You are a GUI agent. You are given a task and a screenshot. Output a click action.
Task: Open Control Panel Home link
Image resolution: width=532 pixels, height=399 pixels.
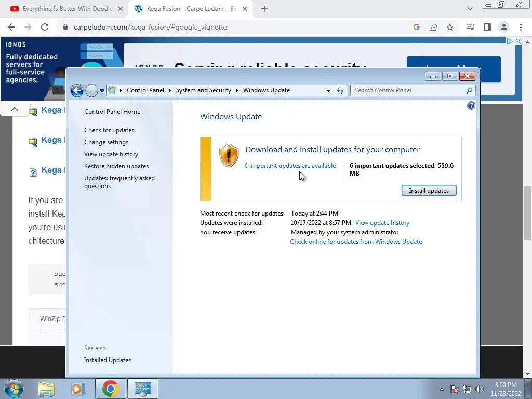[x=112, y=112]
